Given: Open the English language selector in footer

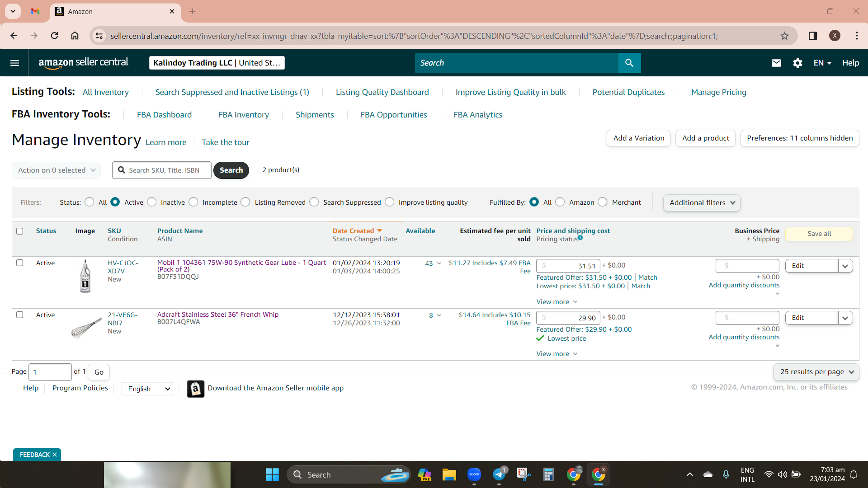Looking at the screenshot, I should pyautogui.click(x=147, y=389).
